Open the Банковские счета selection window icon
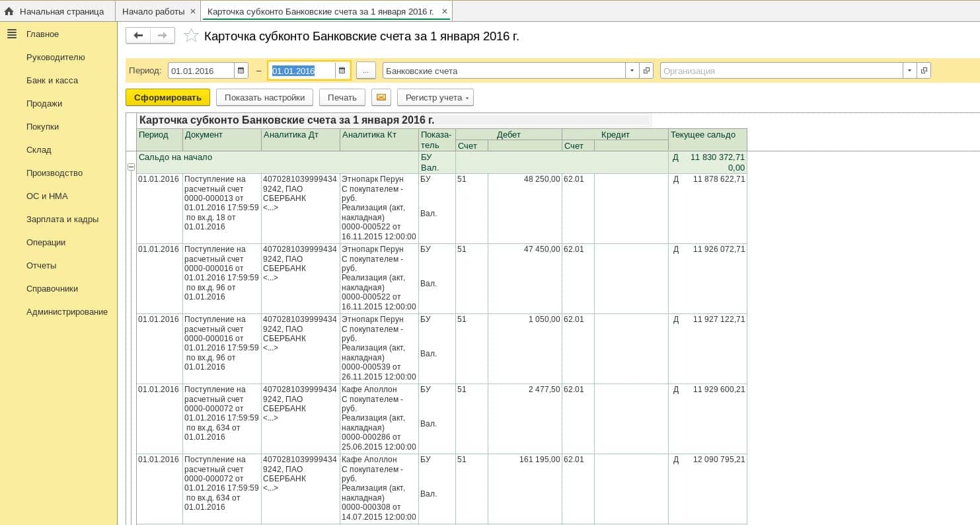The height and width of the screenshot is (525, 980). 646,71
